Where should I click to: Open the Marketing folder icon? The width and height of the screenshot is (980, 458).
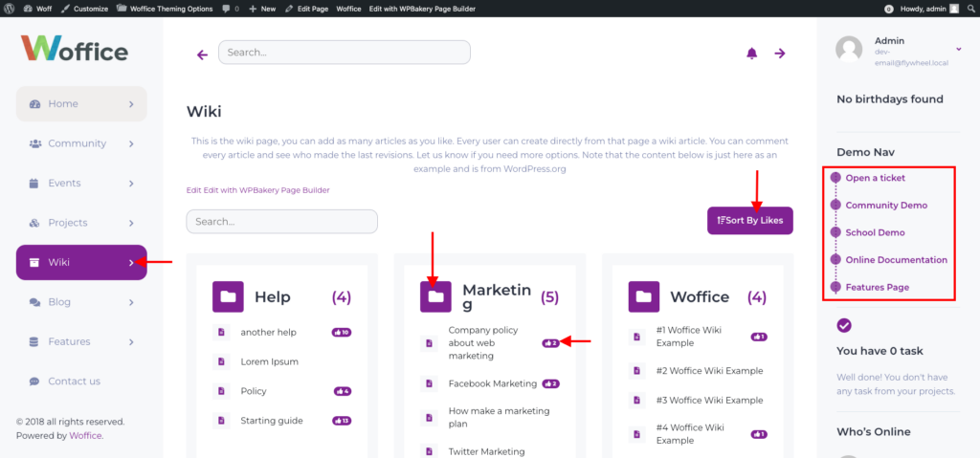[x=435, y=296]
